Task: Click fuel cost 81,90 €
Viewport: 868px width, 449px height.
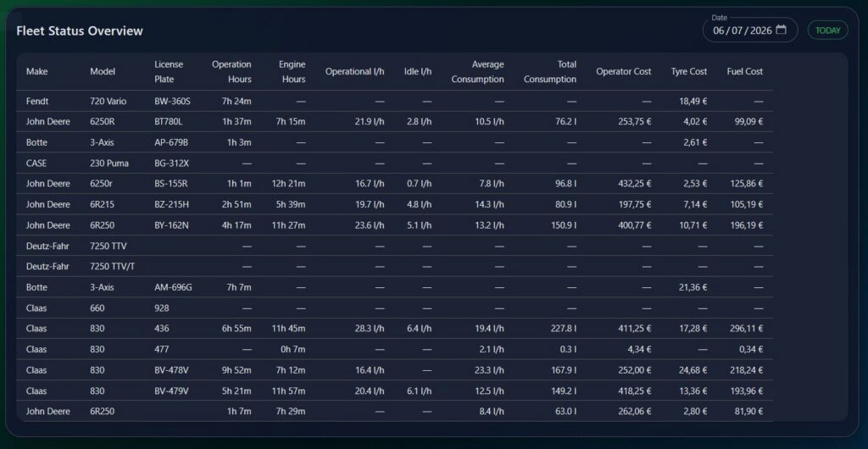Action: (749, 412)
